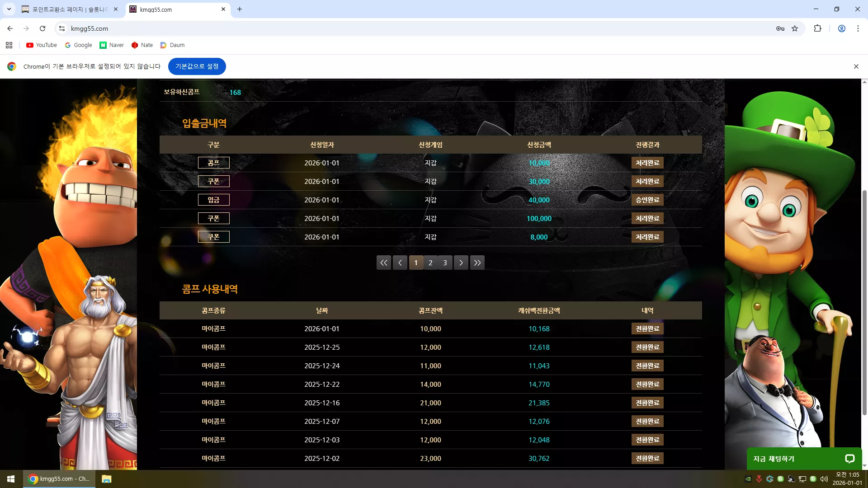This screenshot has width=868, height=488.
Task: Go back to the previous page
Action: pyautogui.click(x=10, y=28)
